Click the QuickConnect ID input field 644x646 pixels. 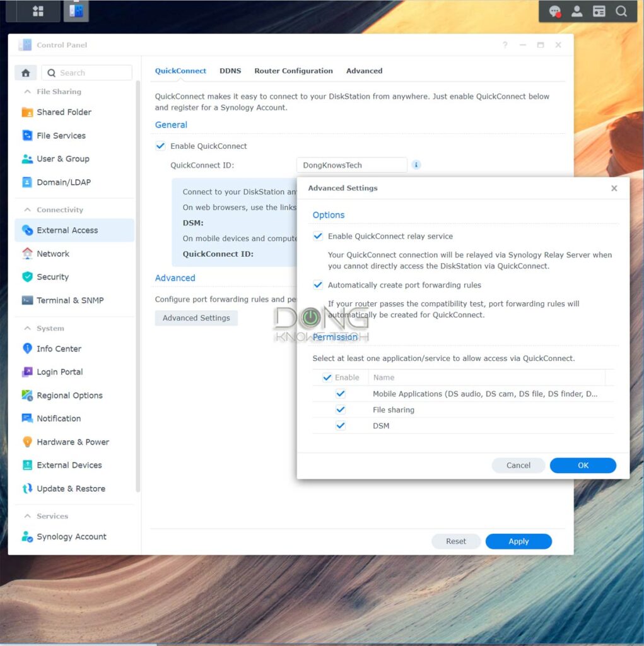[x=352, y=165]
